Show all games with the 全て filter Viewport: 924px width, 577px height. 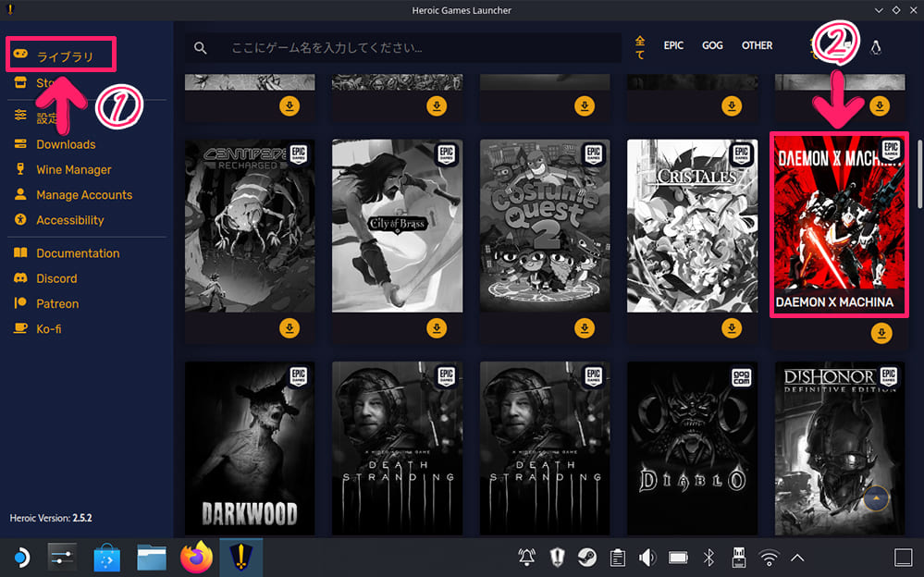tap(640, 47)
